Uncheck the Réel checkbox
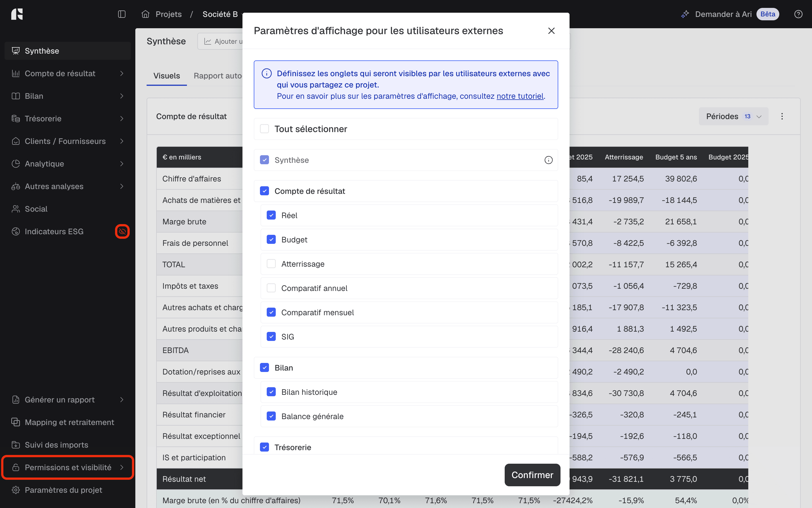The width and height of the screenshot is (812, 508). [271, 215]
